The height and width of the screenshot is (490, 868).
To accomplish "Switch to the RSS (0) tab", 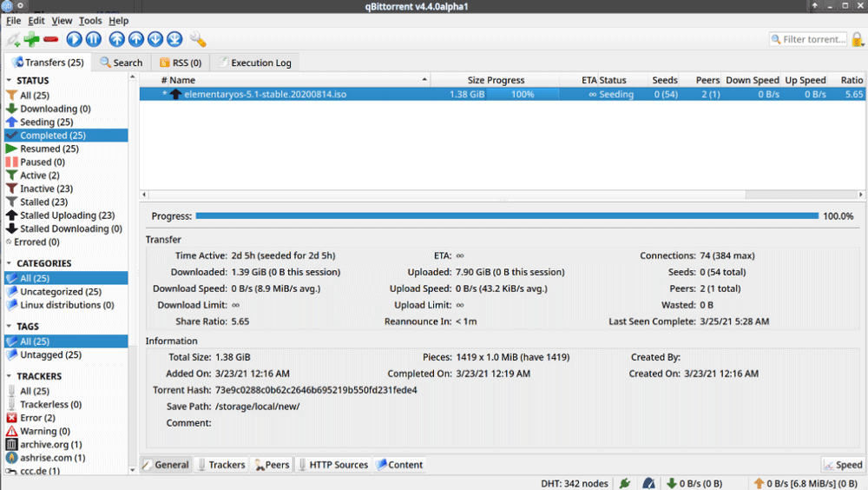I will [181, 63].
